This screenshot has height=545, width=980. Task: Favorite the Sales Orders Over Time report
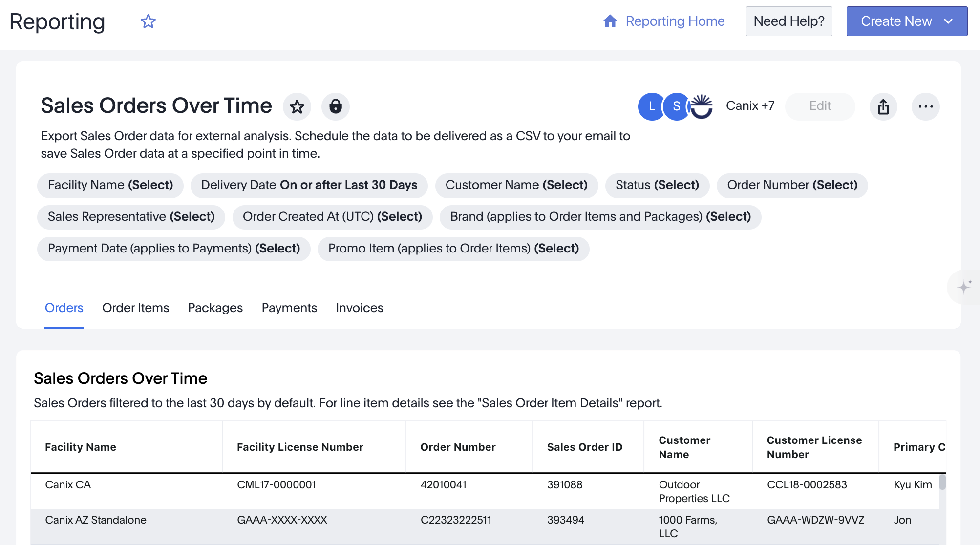point(297,106)
